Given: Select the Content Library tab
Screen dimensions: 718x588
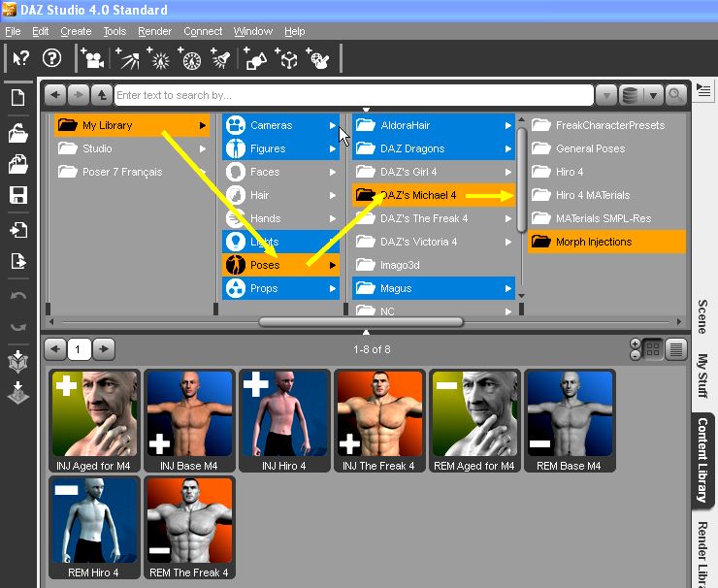Looking at the screenshot, I should tap(702, 460).
